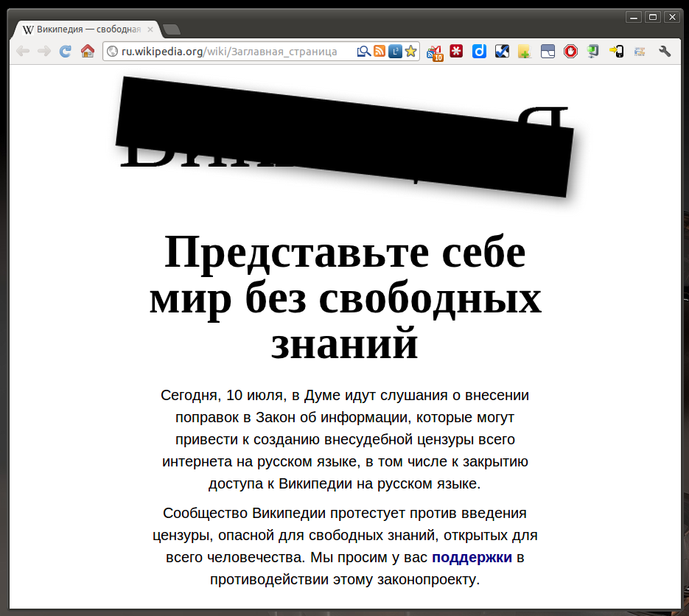
Task: Click the faded picture extension icon before wrench
Action: [x=640, y=52]
